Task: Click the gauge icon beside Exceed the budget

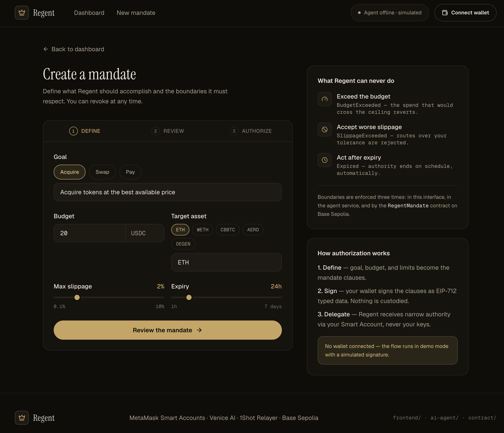Action: click(x=324, y=99)
